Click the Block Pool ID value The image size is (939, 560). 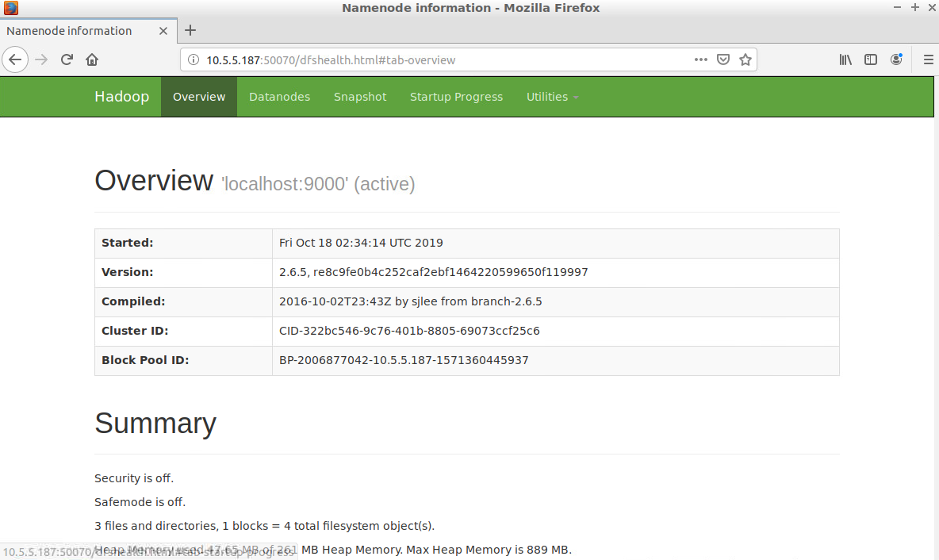point(404,361)
